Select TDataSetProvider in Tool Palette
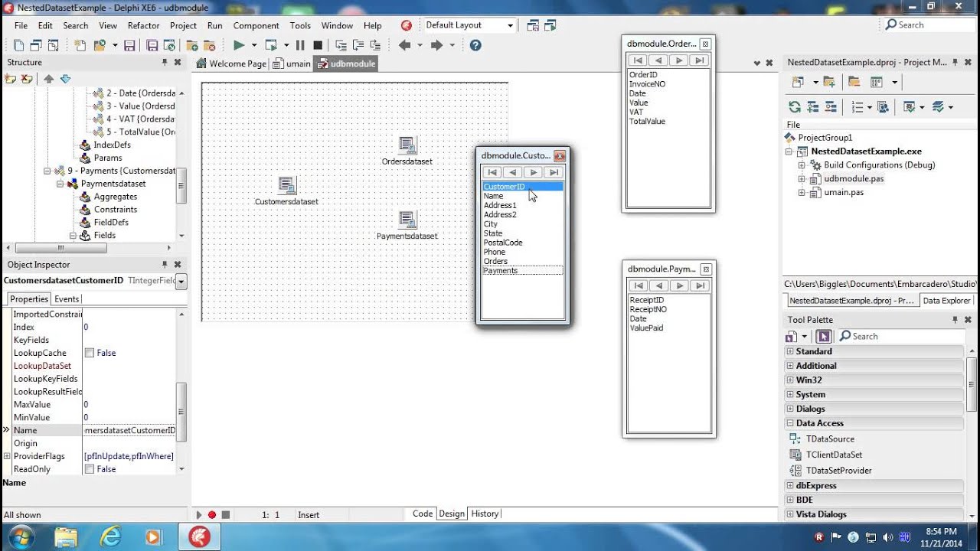980x551 pixels. coord(838,471)
